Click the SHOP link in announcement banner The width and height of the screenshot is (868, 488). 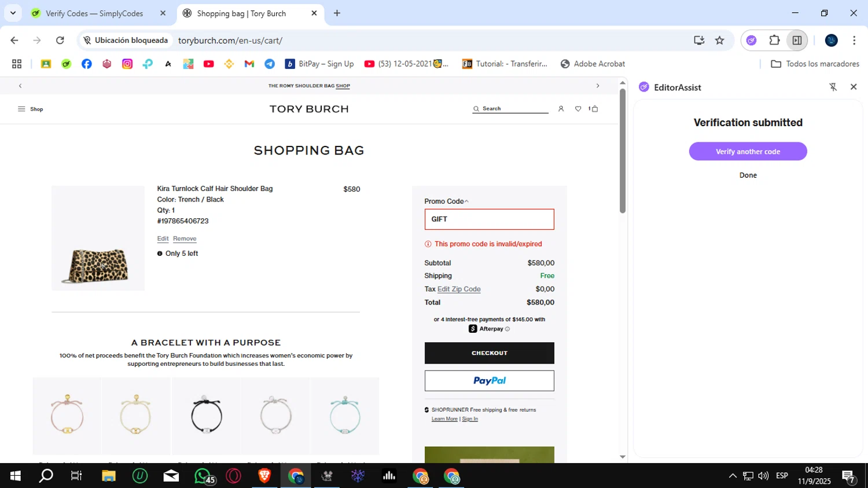click(x=343, y=86)
